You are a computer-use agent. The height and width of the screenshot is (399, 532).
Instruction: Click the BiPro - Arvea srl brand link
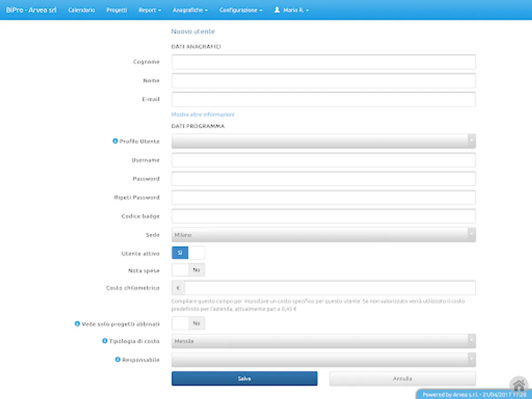[31, 10]
